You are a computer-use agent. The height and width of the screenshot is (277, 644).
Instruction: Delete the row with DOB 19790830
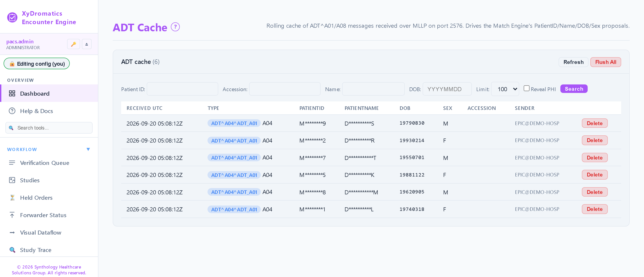pyautogui.click(x=595, y=123)
